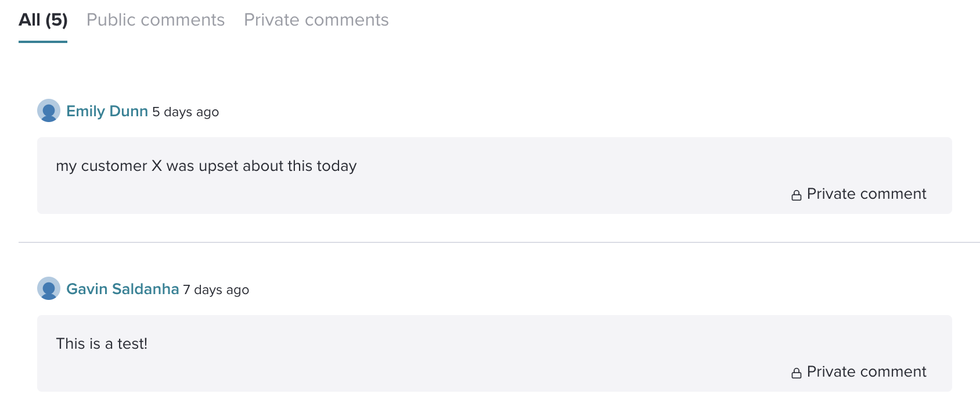The height and width of the screenshot is (415, 980).
Task: Select Emily Dunn's gray comment box
Action: click(x=495, y=176)
